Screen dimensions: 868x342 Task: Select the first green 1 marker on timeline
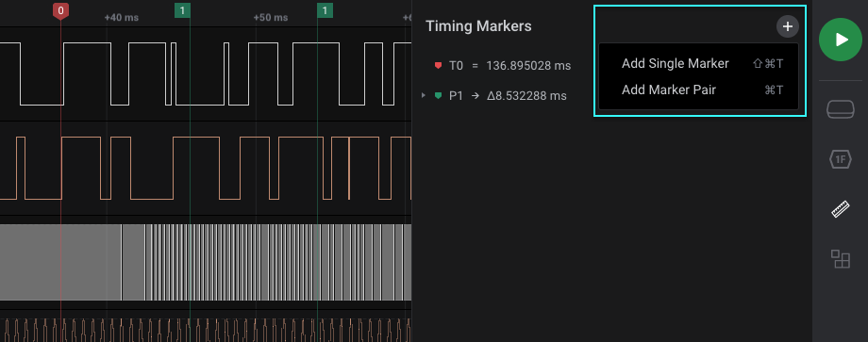pyautogui.click(x=182, y=10)
